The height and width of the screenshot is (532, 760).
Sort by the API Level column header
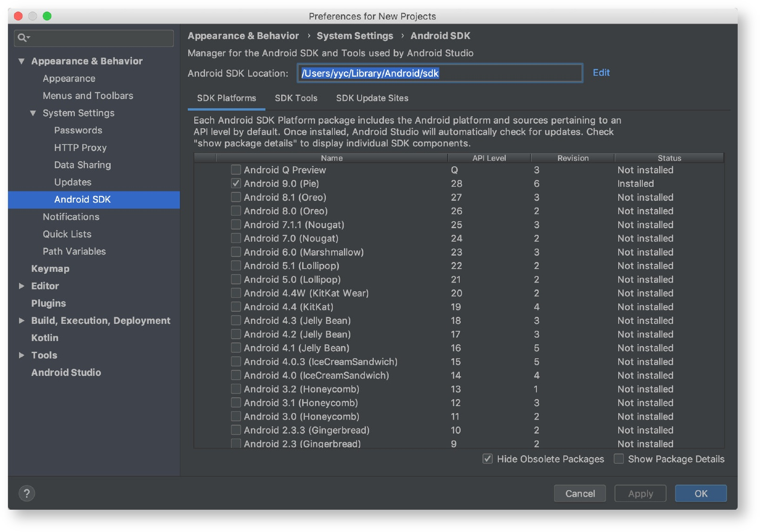489,158
